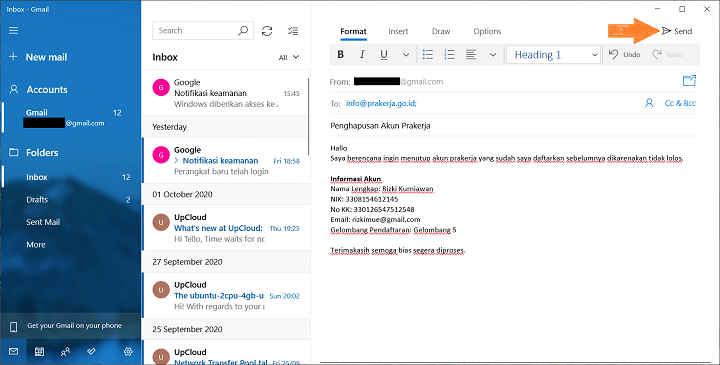Send the email
This screenshot has width=720, height=365.
pyautogui.click(x=677, y=31)
